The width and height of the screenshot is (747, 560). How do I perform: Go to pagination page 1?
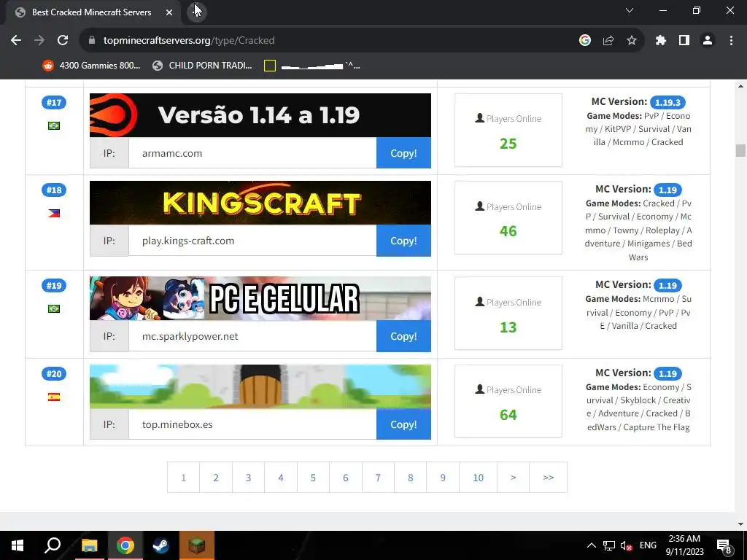pos(183,477)
